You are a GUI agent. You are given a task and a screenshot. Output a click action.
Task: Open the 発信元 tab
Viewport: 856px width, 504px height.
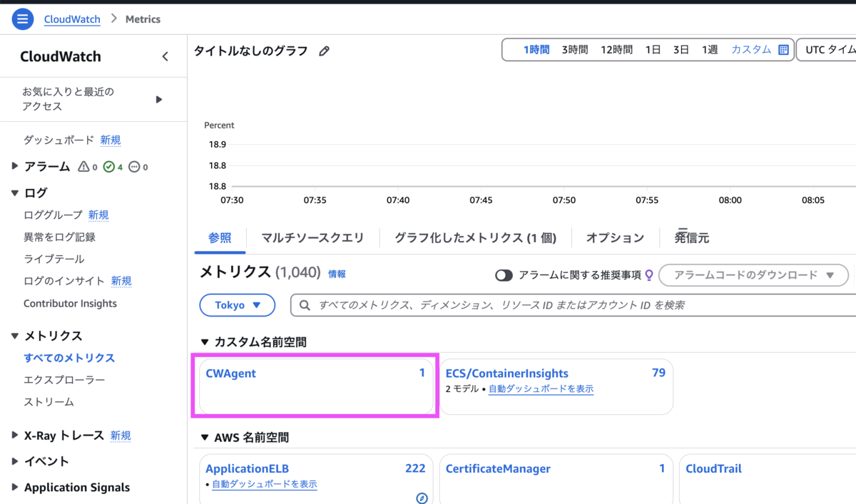tap(691, 238)
